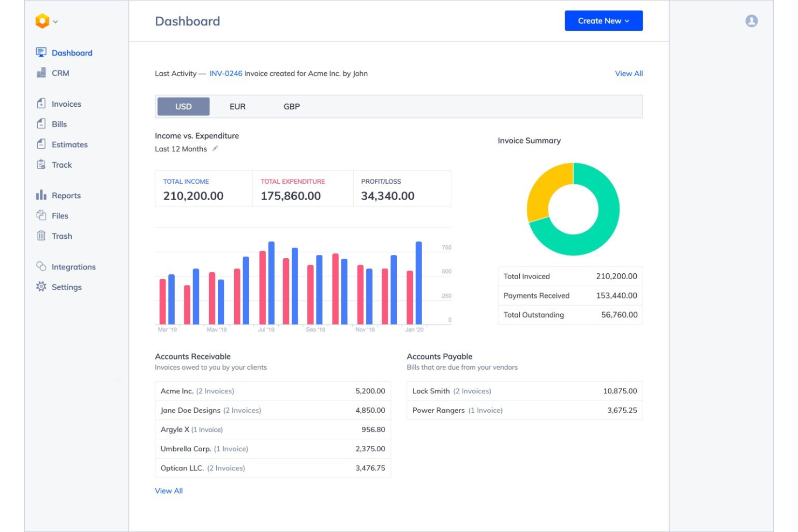Viewport: 798px width, 532px height.
Task: Select the CRM icon in the sidebar
Action: pos(41,73)
